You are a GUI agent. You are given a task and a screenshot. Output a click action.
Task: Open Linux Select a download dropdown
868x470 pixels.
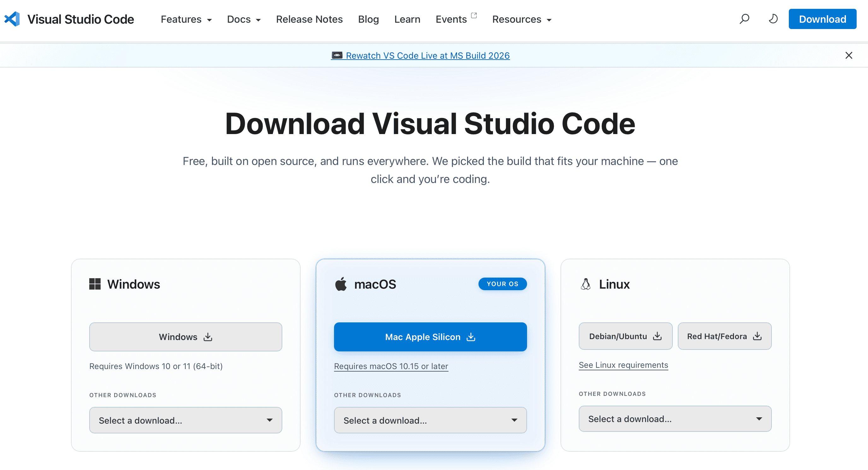click(675, 419)
